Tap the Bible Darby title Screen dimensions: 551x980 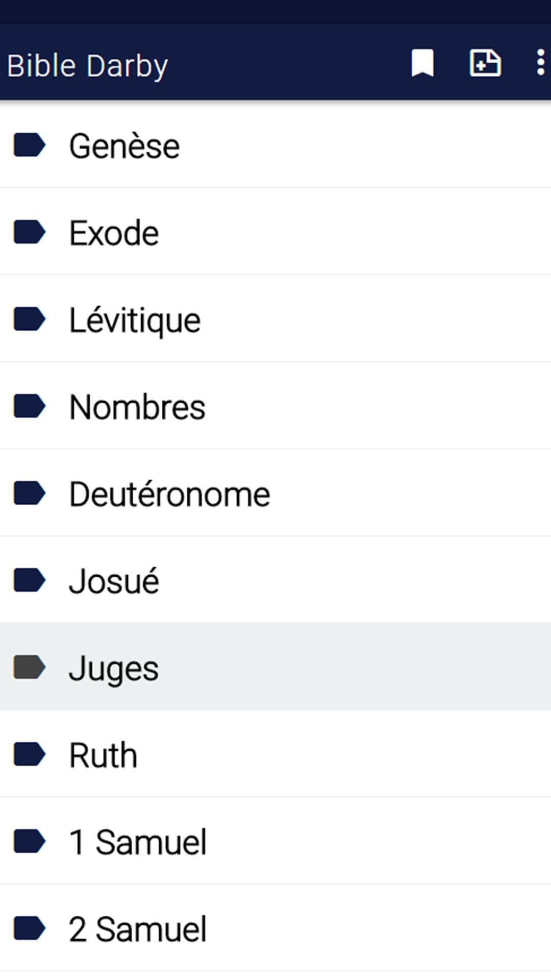[88, 65]
